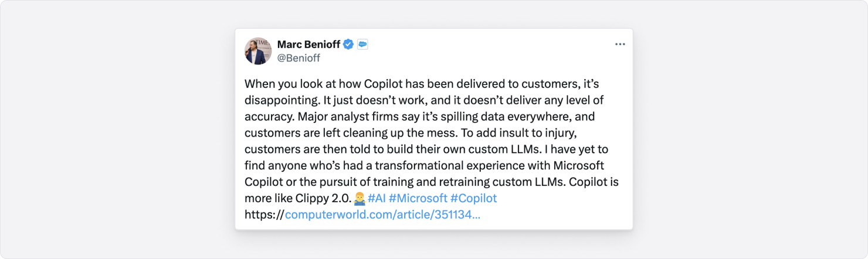Click the gray background left of the card

pyautogui.click(x=117, y=129)
